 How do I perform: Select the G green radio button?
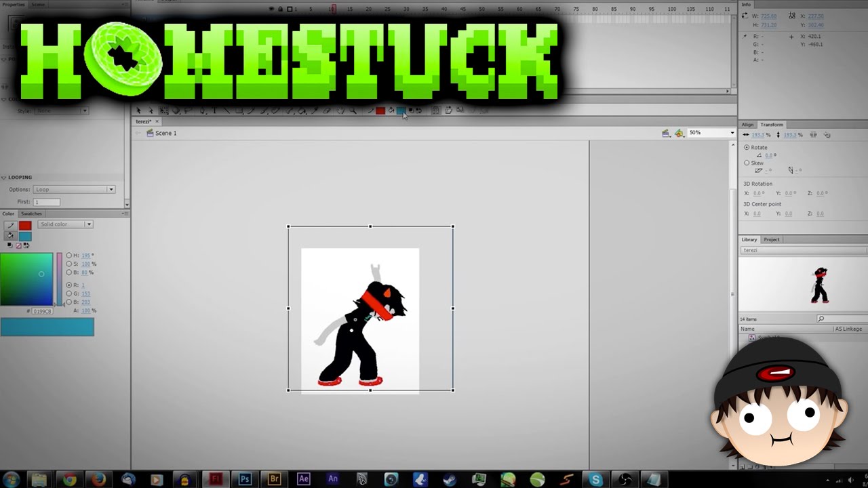(69, 293)
